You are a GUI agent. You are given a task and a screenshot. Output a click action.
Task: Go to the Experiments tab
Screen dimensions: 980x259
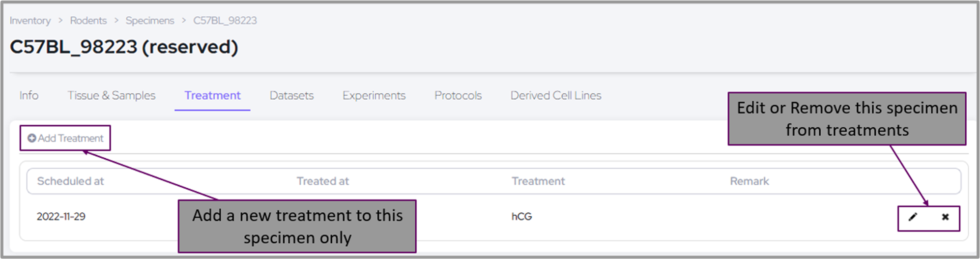click(374, 95)
